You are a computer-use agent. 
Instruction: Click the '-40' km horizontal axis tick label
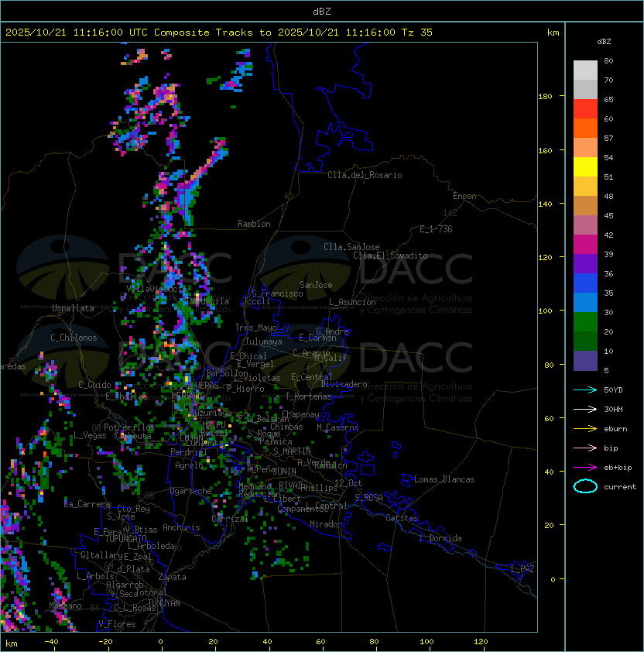tap(51, 642)
